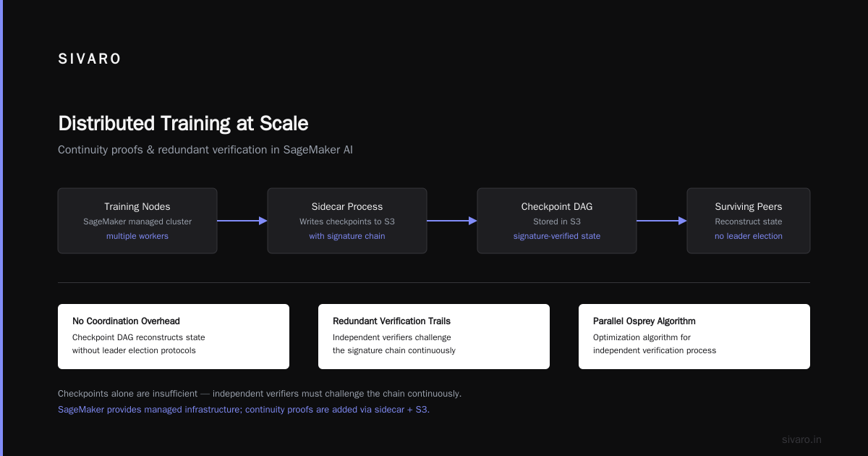The height and width of the screenshot is (456, 868).
Task: Click 'Checkpoints alone are insufficient' sentence
Action: pyautogui.click(x=260, y=394)
